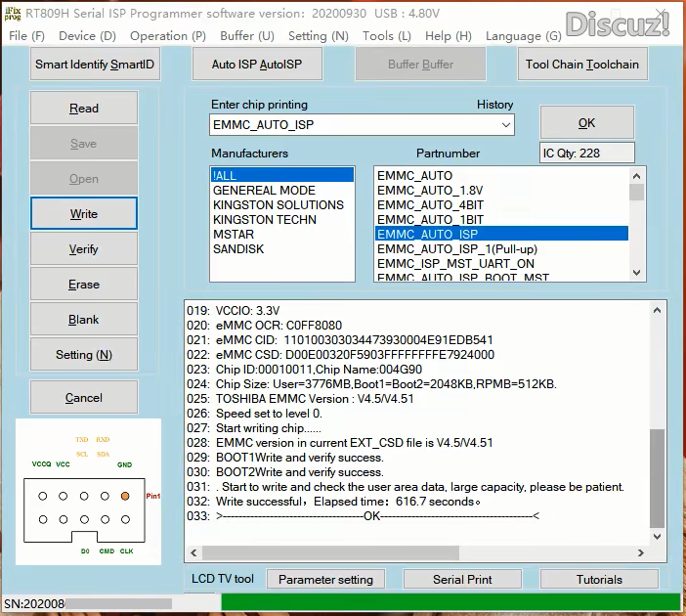
Task: Open the Operation (P) menu
Action: point(167,36)
